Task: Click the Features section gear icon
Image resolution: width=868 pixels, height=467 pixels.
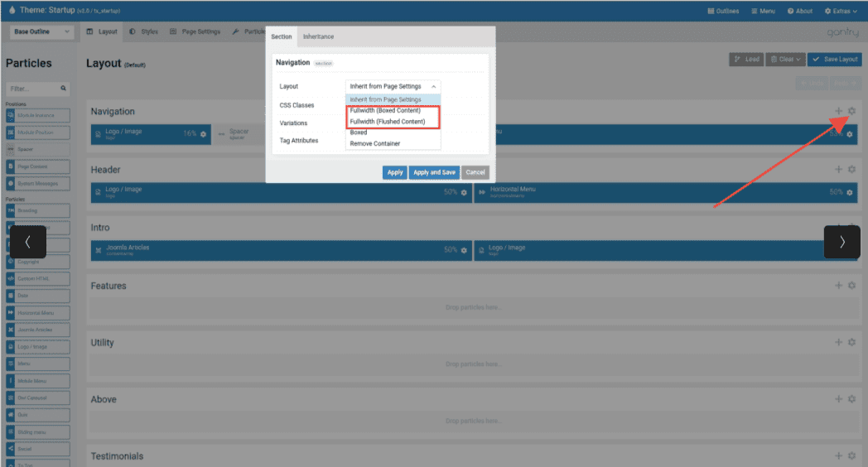Action: click(851, 286)
